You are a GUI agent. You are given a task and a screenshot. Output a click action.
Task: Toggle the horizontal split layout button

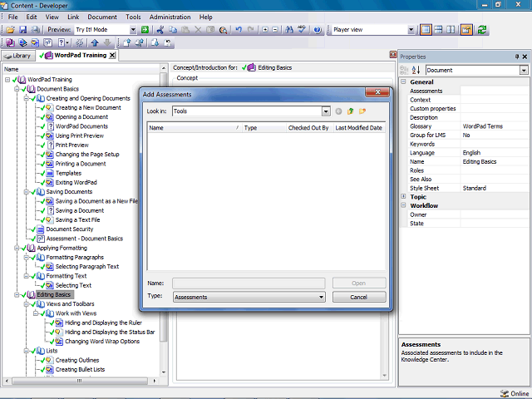tap(438, 30)
